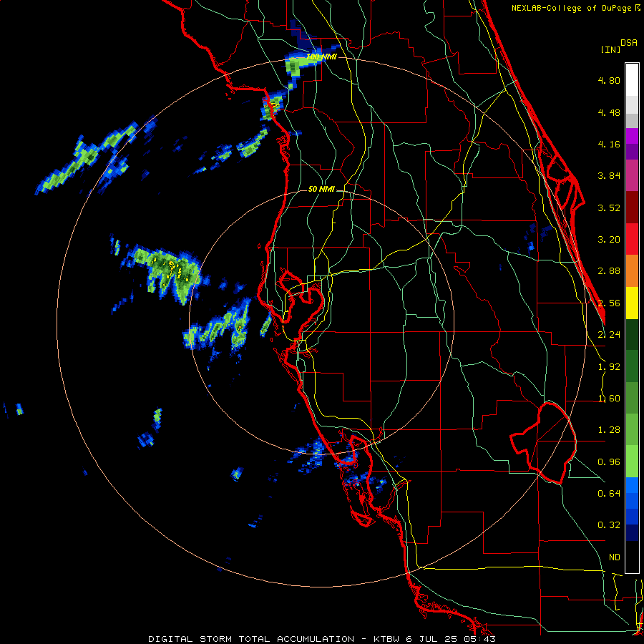Click the 100 NMI range ring label

pyautogui.click(x=321, y=57)
